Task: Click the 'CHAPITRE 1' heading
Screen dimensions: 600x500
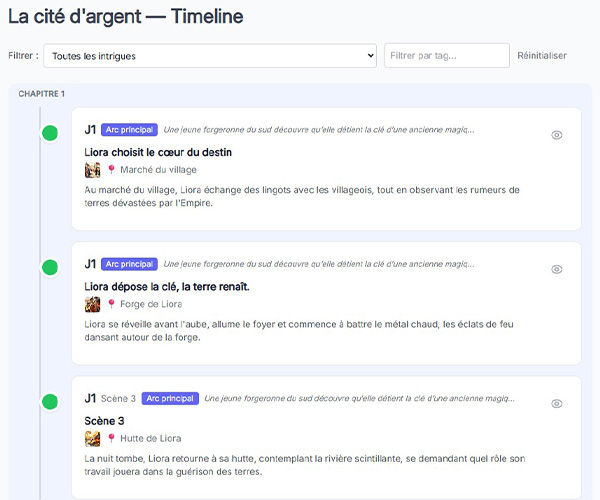Action: point(42,94)
